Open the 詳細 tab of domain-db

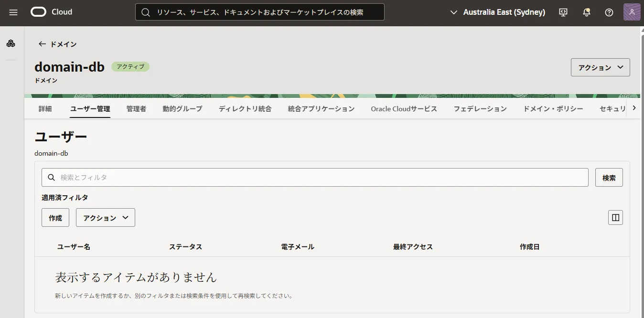[x=45, y=108]
